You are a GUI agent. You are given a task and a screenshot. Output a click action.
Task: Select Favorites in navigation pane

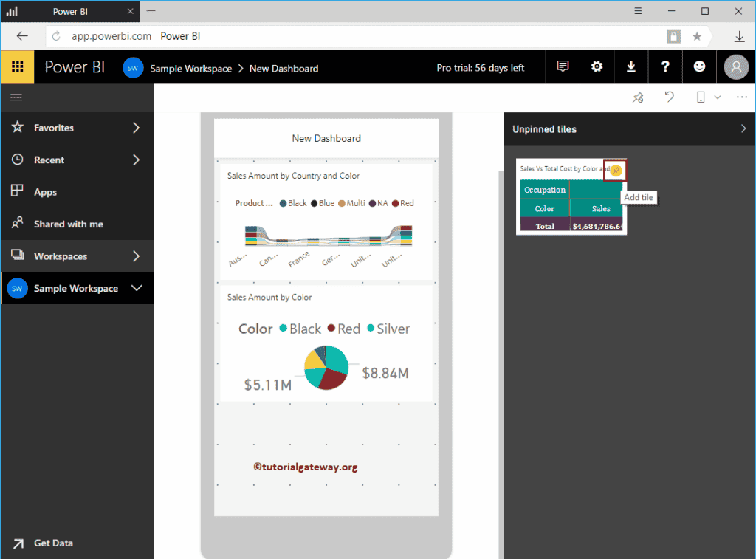click(x=53, y=128)
